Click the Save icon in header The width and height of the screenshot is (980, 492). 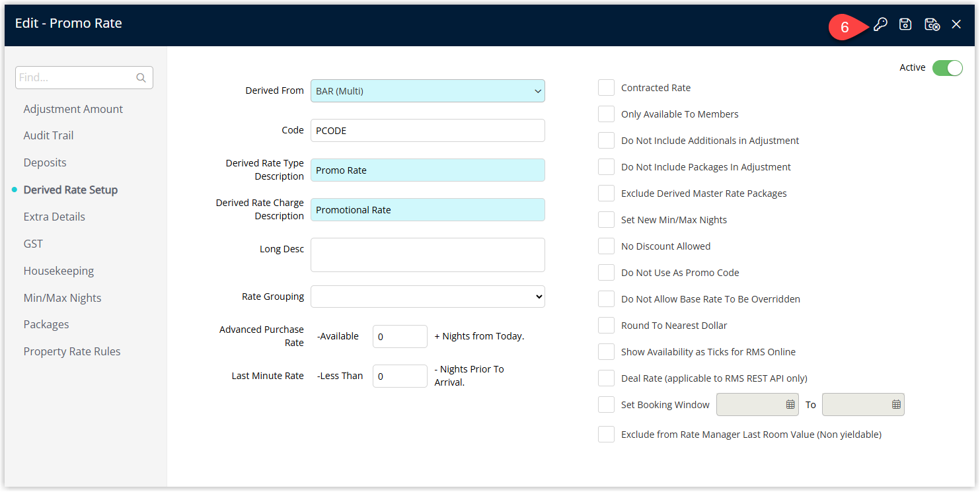click(x=905, y=24)
